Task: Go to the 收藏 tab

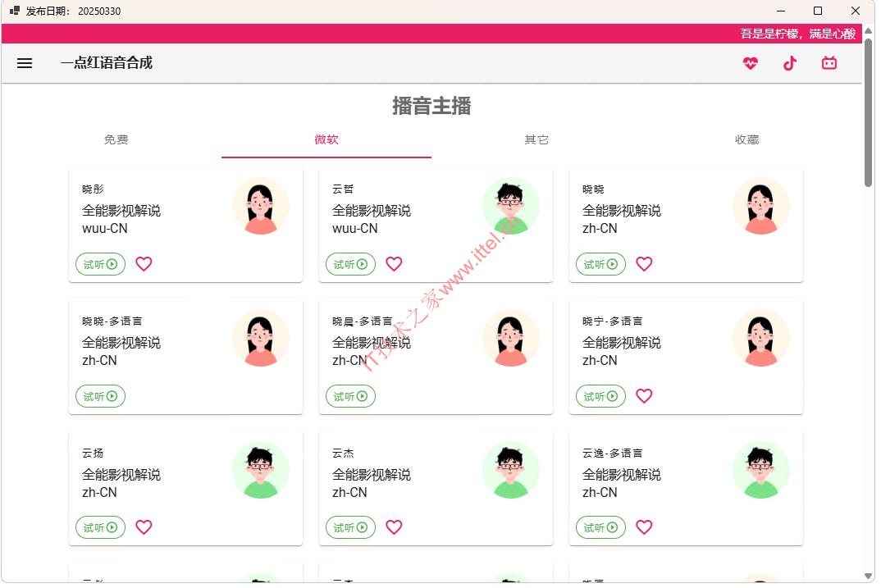Action: pyautogui.click(x=746, y=140)
